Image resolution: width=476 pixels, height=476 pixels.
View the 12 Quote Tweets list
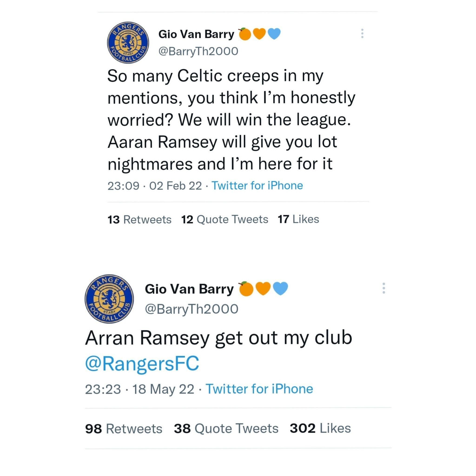click(x=225, y=219)
